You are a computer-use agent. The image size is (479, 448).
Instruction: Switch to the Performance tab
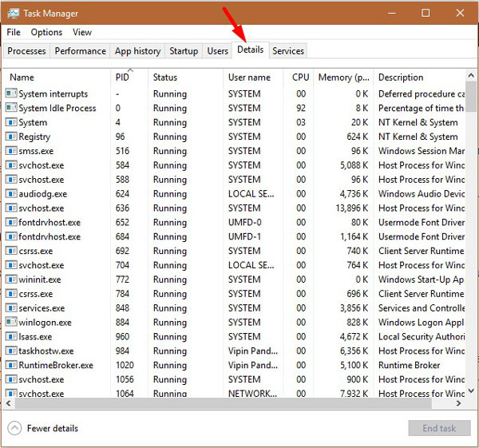(x=81, y=51)
